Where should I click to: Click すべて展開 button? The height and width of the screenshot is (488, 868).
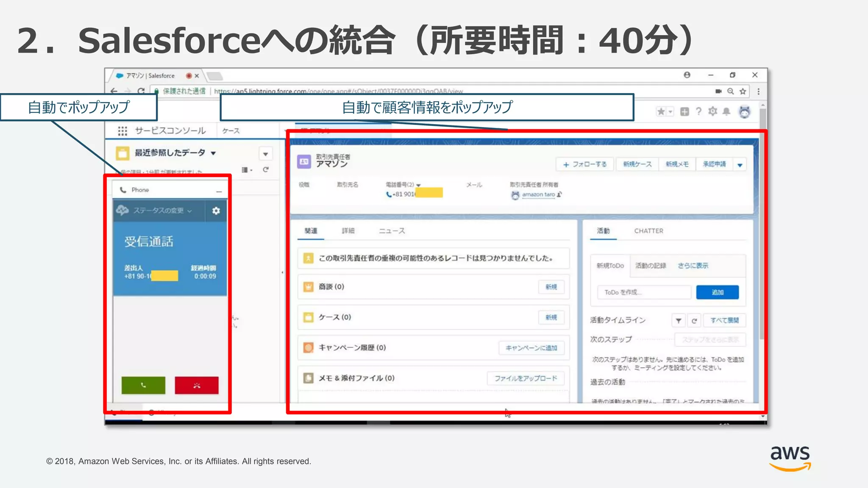(724, 320)
